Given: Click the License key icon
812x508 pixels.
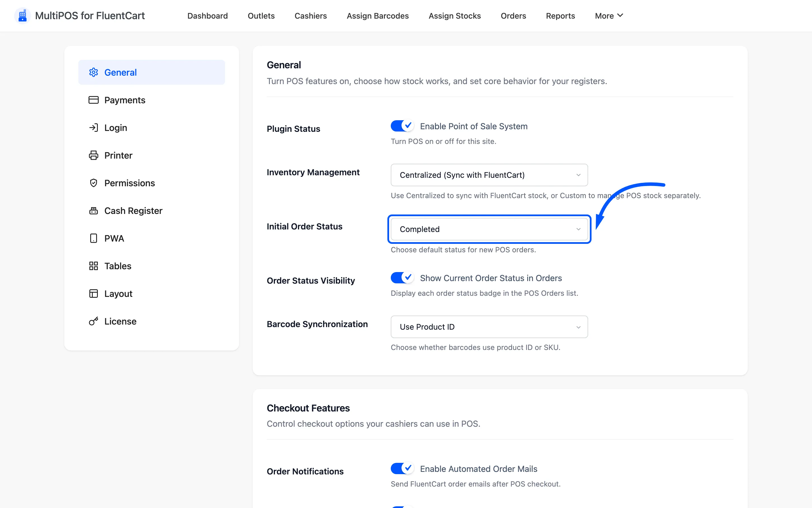Looking at the screenshot, I should point(93,321).
